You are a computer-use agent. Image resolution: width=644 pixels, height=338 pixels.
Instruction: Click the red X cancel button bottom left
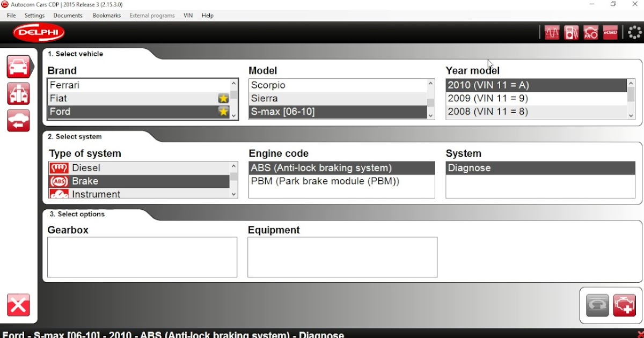18,305
